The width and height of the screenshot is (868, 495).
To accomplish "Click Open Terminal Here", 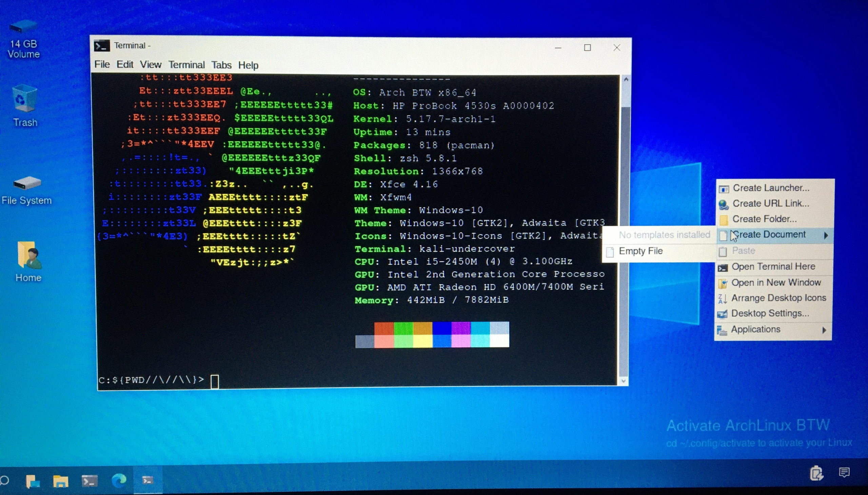I will [773, 267].
